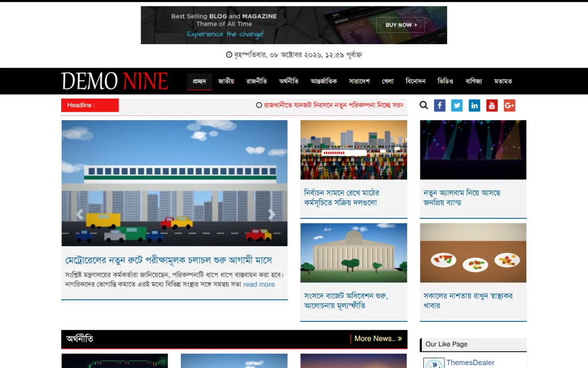Open the election rally crowd thumbnail

coord(354,150)
